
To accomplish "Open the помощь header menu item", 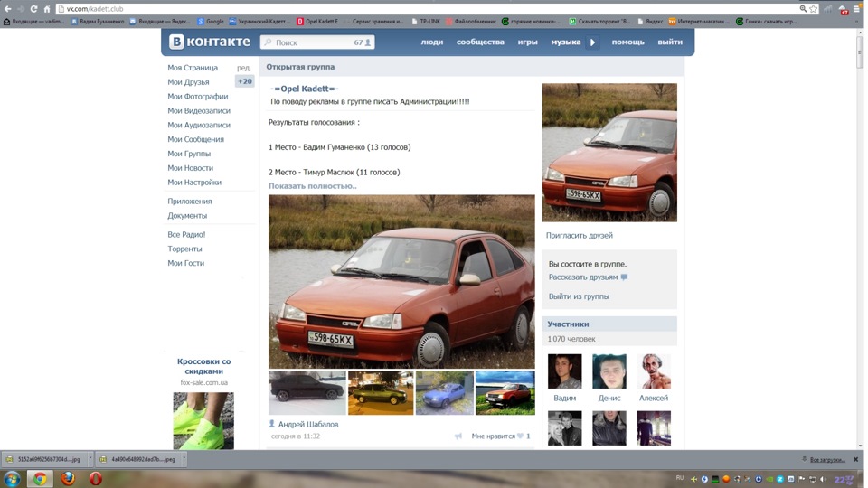I will click(x=627, y=42).
